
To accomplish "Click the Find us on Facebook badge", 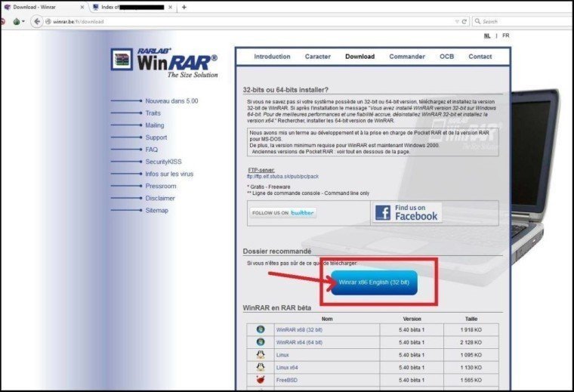I will tap(406, 213).
